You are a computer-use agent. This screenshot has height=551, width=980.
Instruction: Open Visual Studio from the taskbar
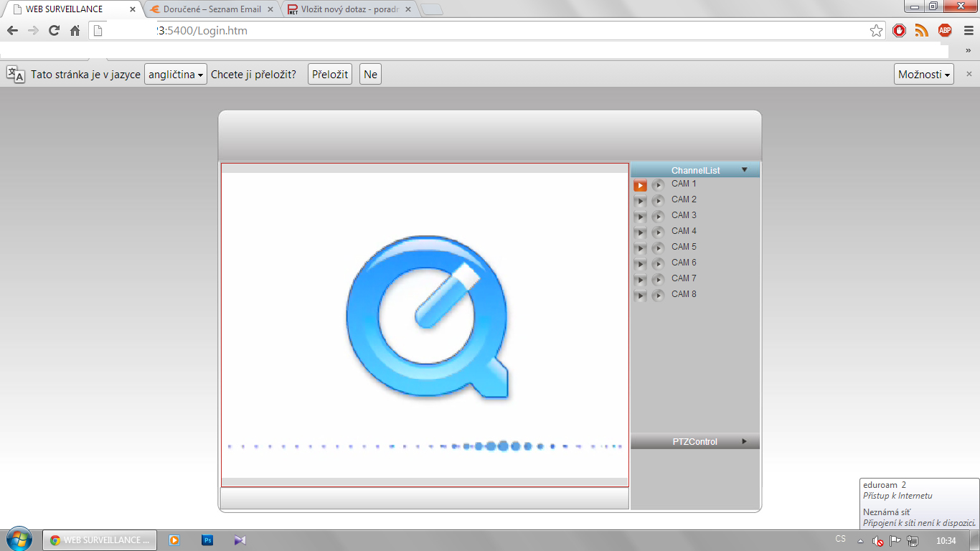240,540
